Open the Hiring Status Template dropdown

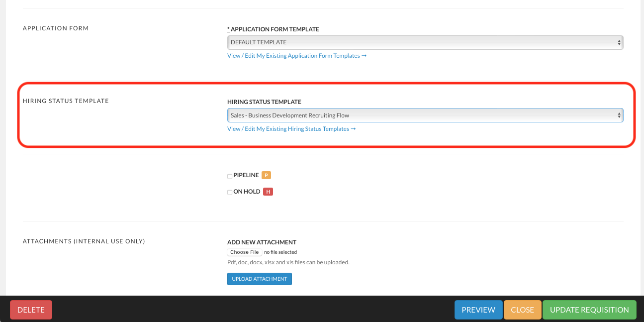click(x=425, y=115)
